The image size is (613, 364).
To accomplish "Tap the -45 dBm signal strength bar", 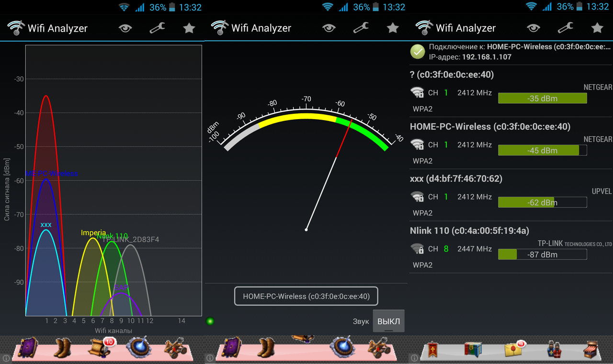I will click(543, 151).
